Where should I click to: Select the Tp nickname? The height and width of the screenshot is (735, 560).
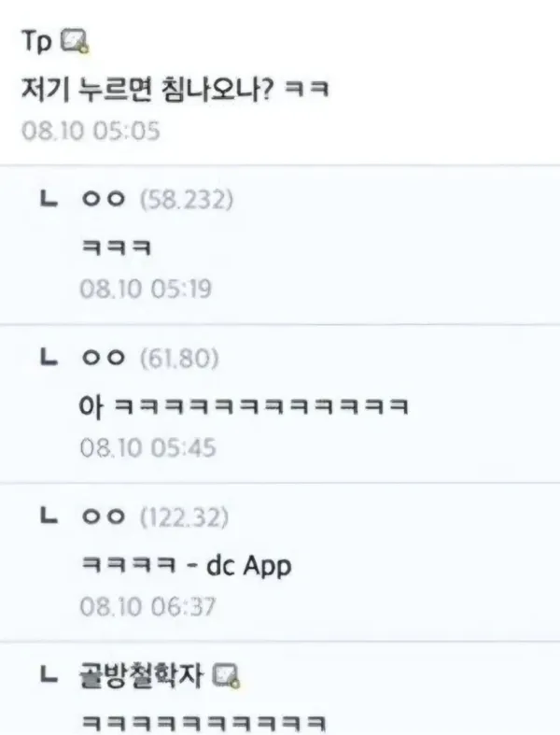[x=36, y=42]
